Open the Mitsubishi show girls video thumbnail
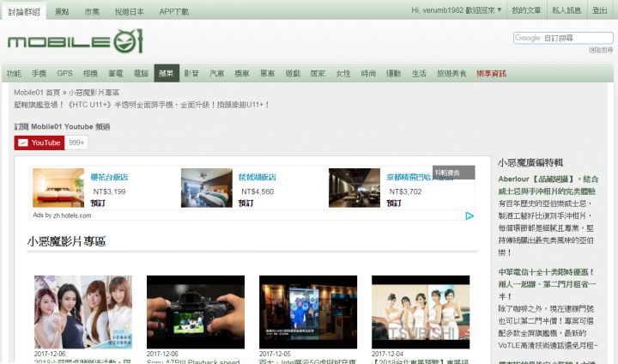 tap(421, 312)
